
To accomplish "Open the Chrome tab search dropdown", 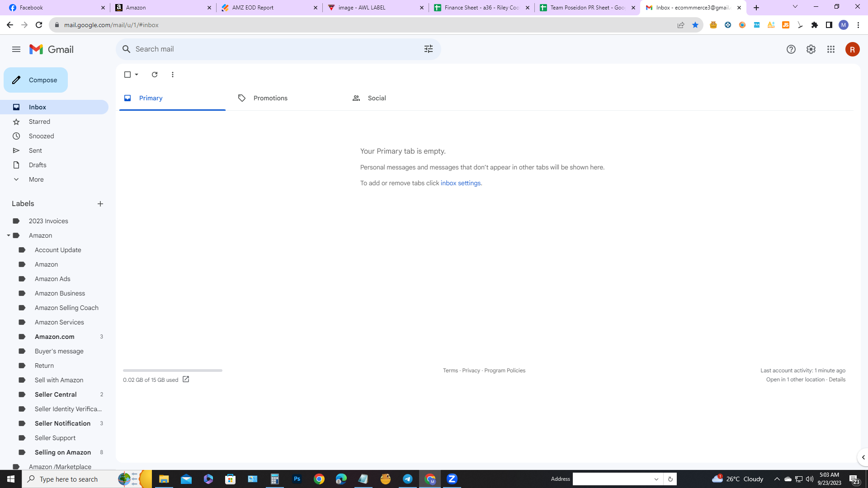I will (x=795, y=7).
